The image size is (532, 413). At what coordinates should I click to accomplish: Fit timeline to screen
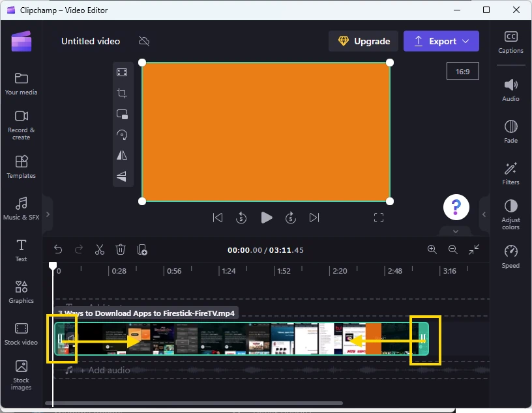tap(474, 249)
